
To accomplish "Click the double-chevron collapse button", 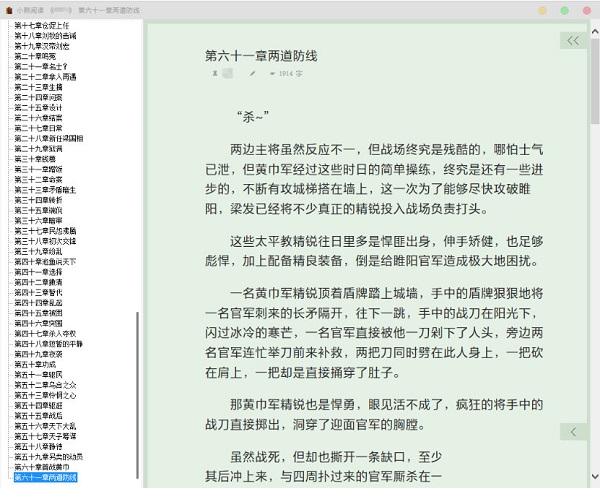I will coord(573,41).
